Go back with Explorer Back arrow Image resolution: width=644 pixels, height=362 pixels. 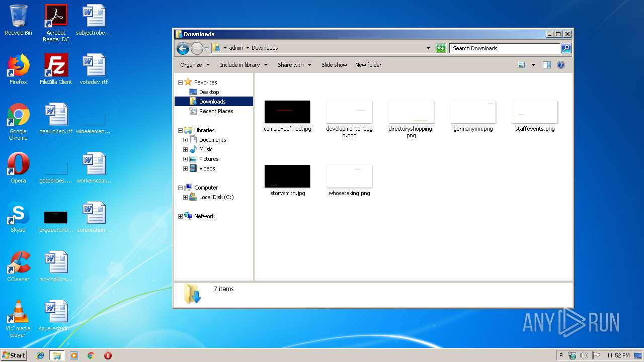coord(183,48)
